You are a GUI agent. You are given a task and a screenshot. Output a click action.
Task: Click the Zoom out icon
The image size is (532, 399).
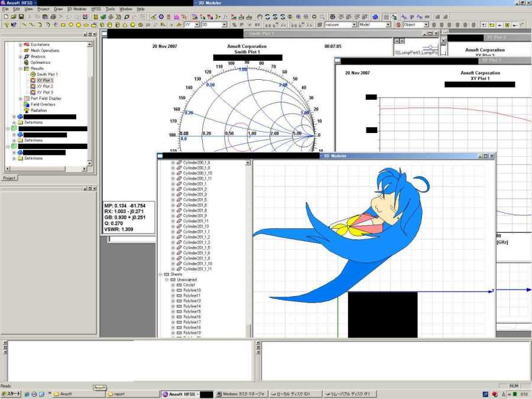click(x=306, y=17)
